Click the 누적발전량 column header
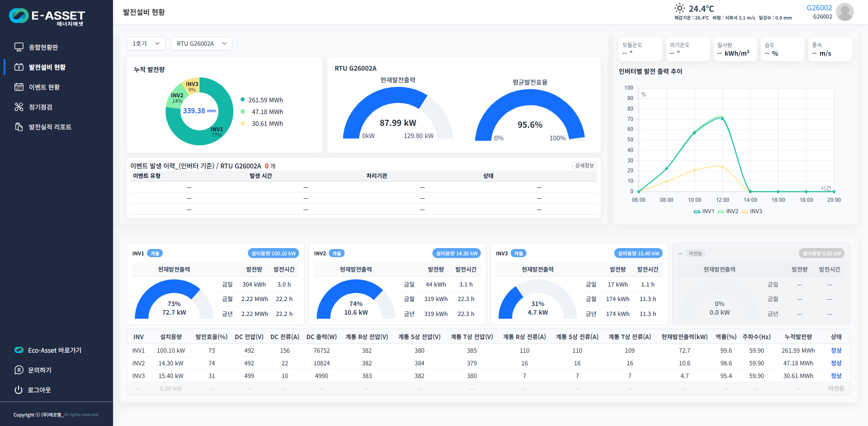 (798, 337)
